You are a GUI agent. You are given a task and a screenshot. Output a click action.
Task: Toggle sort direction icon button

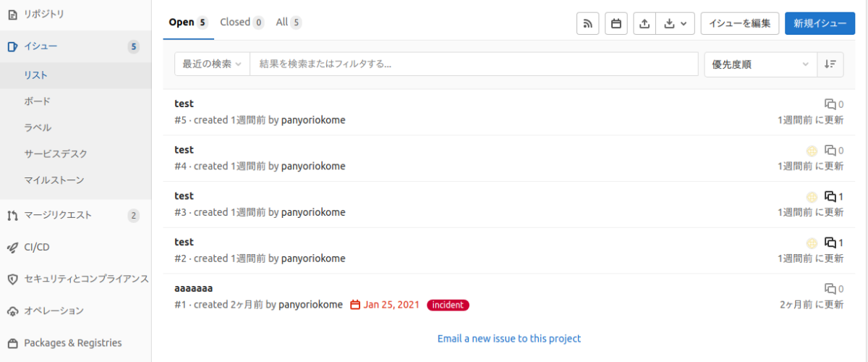830,64
